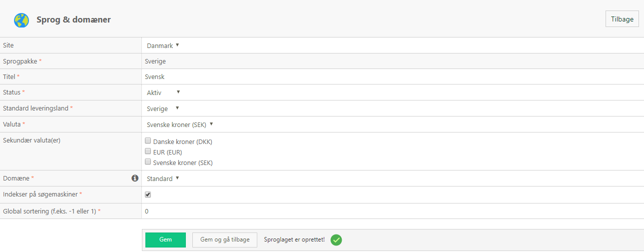
Task: Open the Site dropdown showing Danmark
Action: point(163,45)
